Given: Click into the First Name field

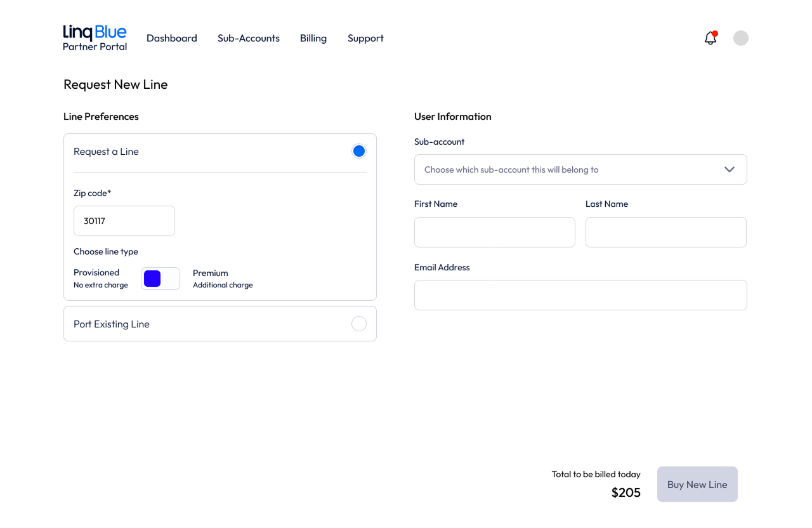Looking at the screenshot, I should (495, 232).
